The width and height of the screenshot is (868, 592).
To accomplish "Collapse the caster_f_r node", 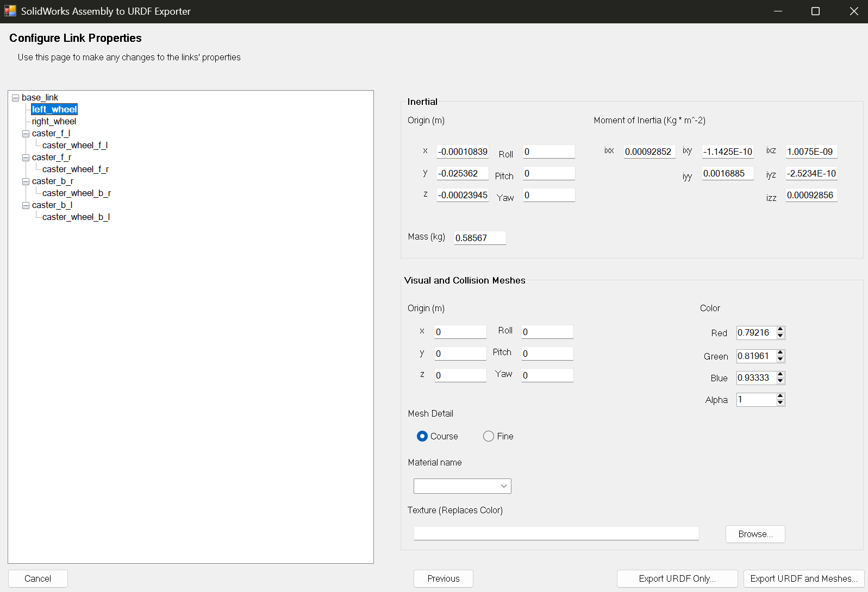I will coord(26,158).
